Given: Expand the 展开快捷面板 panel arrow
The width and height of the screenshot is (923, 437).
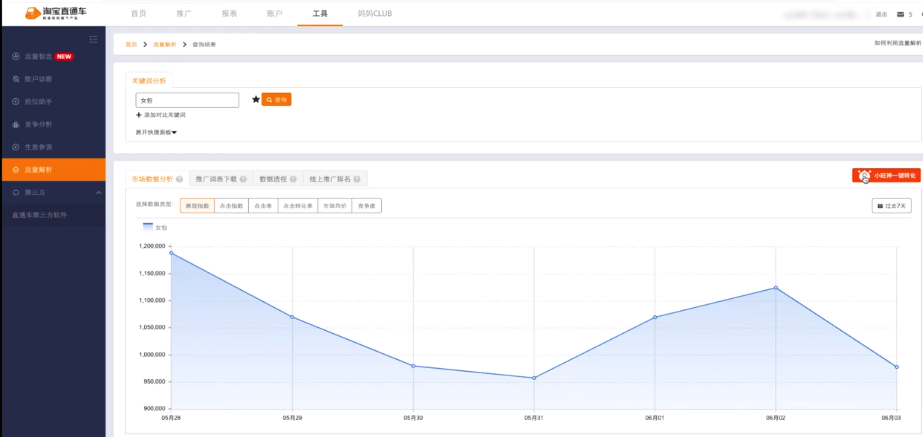Looking at the screenshot, I should pyautogui.click(x=174, y=133).
